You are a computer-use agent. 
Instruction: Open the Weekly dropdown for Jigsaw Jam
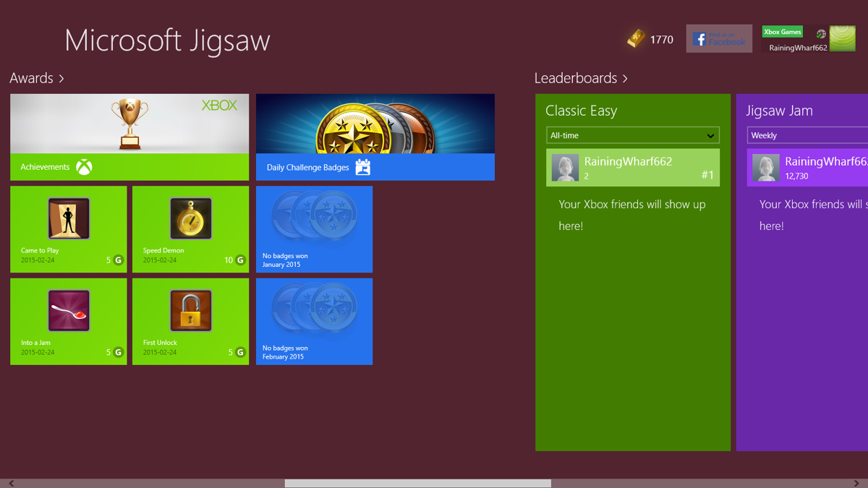point(807,135)
